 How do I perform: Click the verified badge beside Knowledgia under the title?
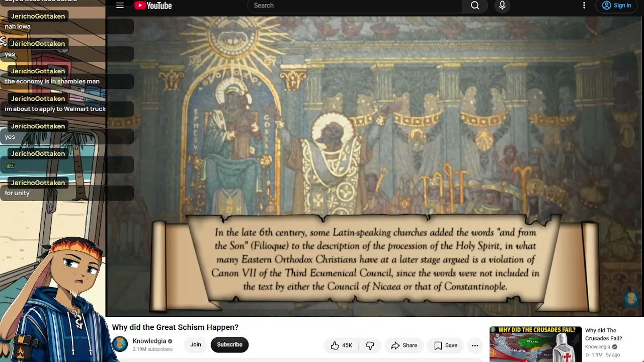click(x=170, y=341)
